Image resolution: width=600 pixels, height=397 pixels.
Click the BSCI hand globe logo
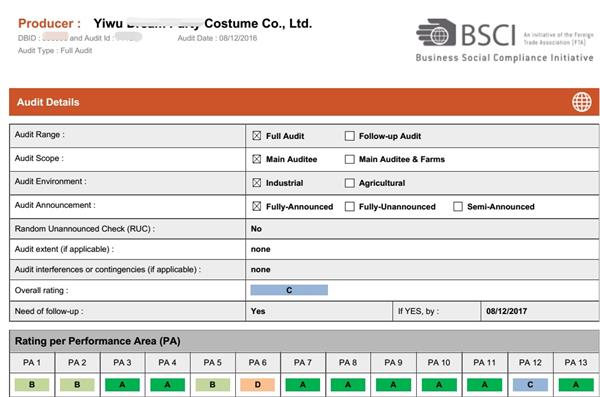[436, 33]
